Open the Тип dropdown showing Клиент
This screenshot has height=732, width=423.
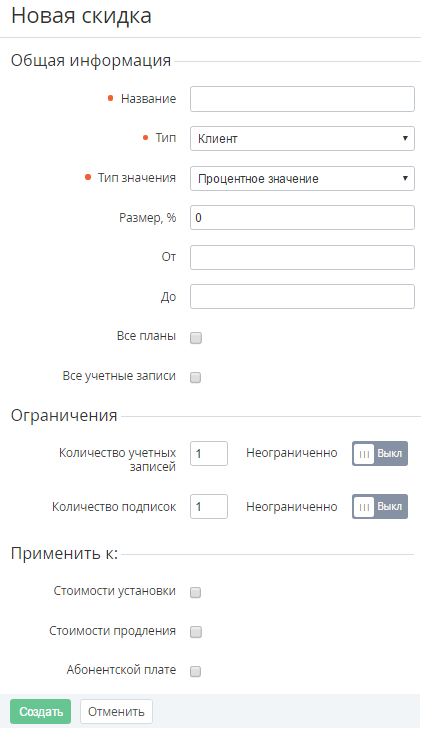[x=302, y=139]
